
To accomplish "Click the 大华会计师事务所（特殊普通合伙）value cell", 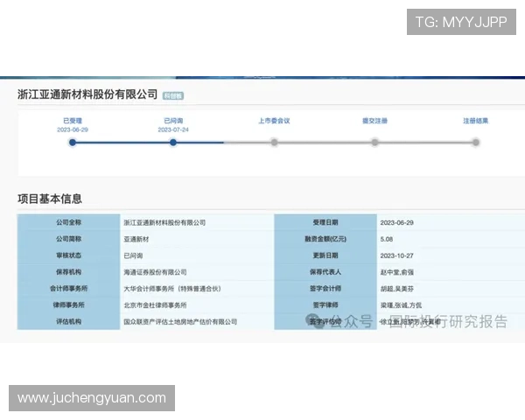I will point(197,289).
